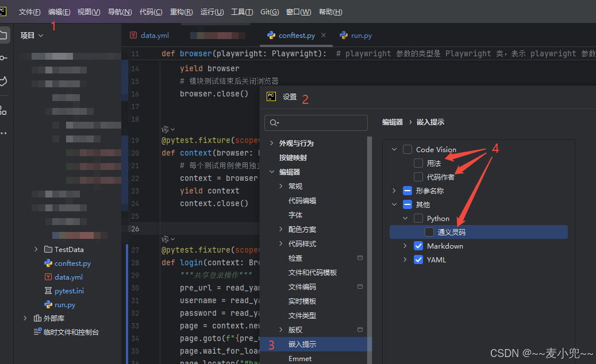
Task: Open the Git(G) menu
Action: click(x=270, y=11)
